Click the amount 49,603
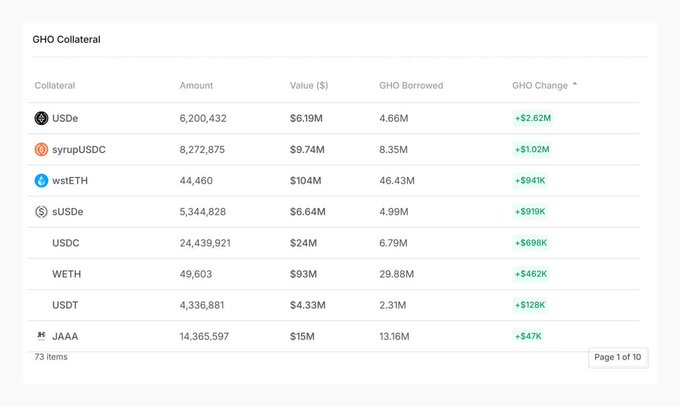This screenshot has width=680, height=407. pos(196,274)
